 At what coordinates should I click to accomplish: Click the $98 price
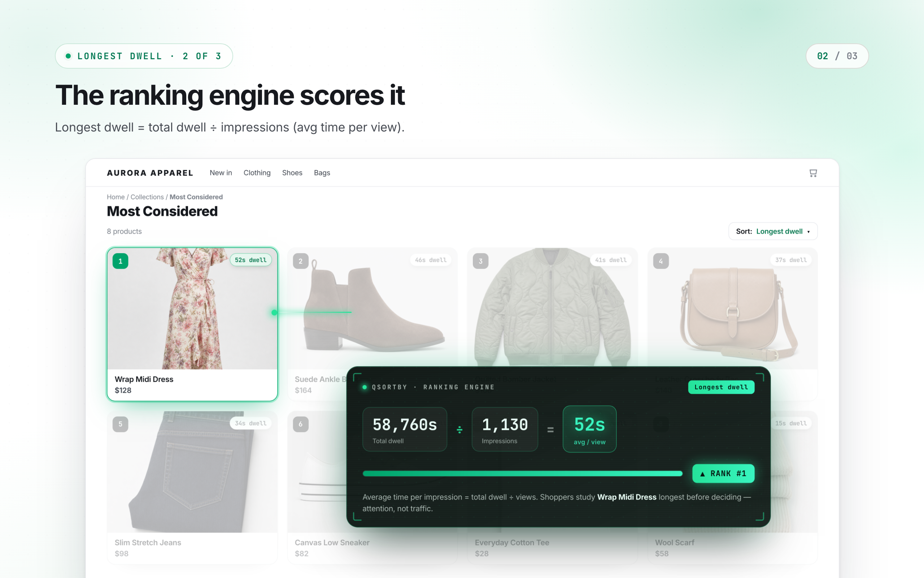(121, 553)
